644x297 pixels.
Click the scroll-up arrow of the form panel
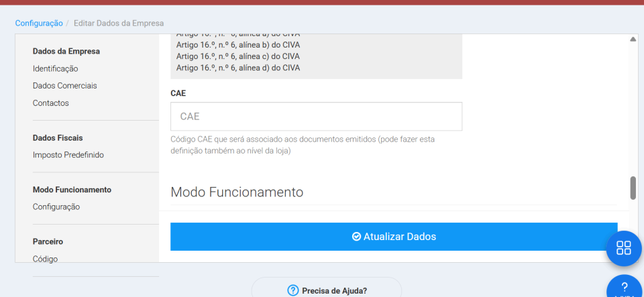(x=633, y=40)
